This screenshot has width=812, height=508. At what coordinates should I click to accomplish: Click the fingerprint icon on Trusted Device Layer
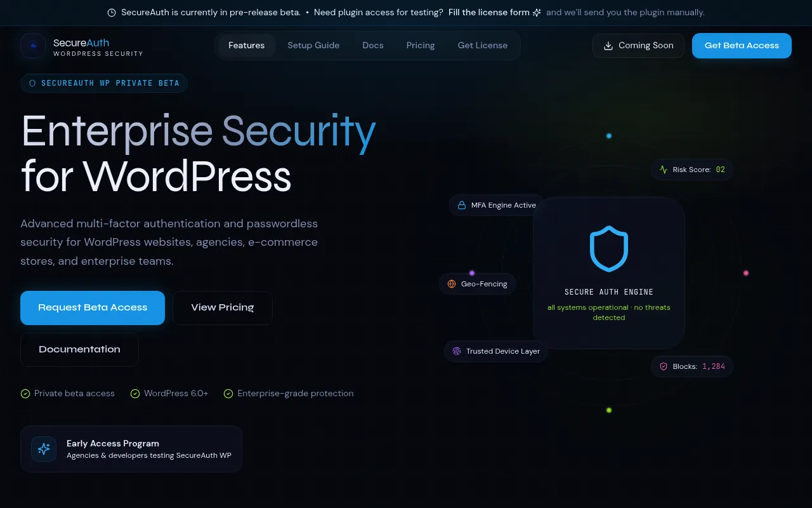tap(457, 351)
